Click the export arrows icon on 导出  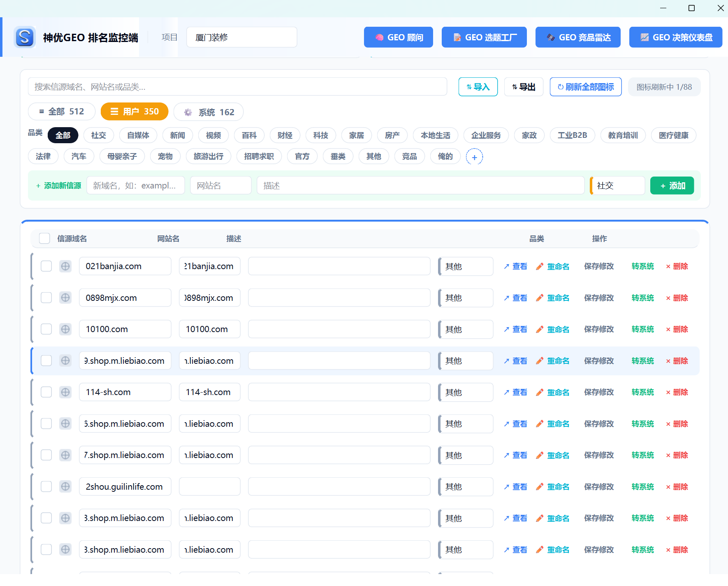pyautogui.click(x=515, y=87)
